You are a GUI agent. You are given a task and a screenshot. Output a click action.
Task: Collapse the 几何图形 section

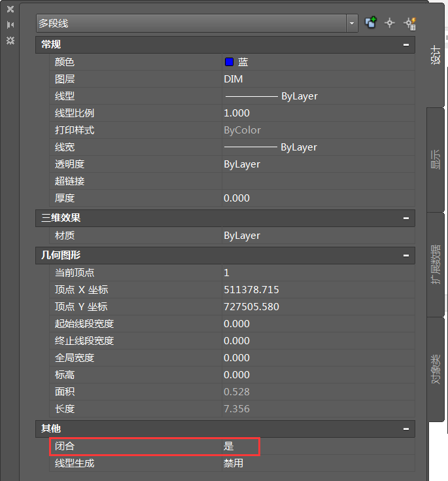pyautogui.click(x=406, y=255)
